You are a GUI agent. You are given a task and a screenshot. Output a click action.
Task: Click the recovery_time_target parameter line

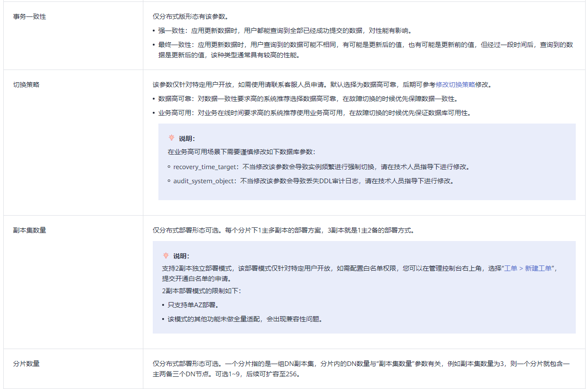point(321,167)
